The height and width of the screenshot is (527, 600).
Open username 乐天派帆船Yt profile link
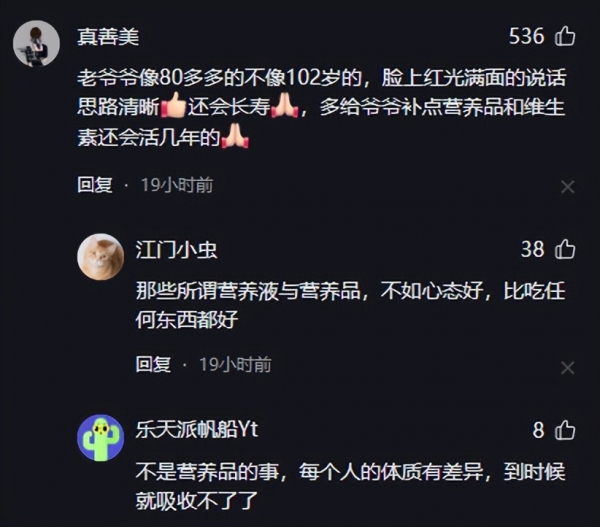click(197, 429)
